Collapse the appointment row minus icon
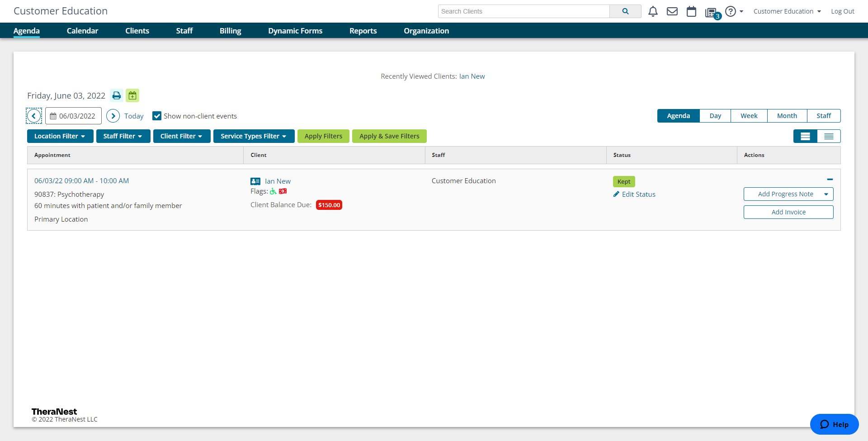The height and width of the screenshot is (441, 868). click(x=830, y=180)
